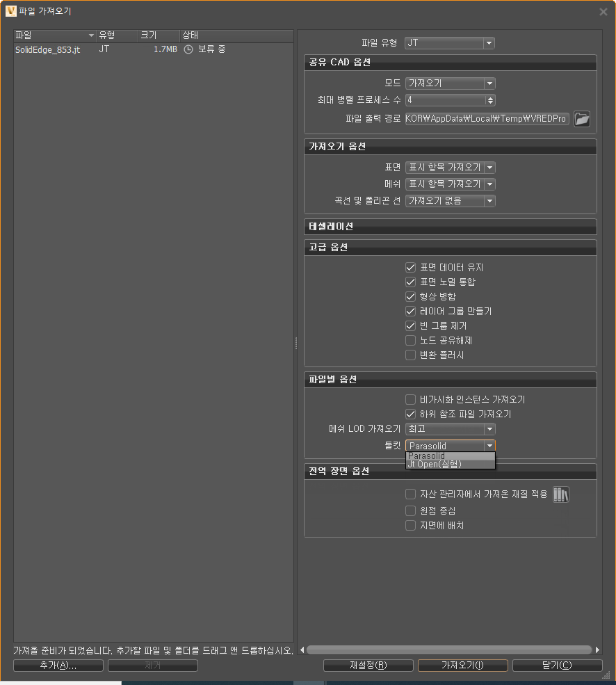Collapse the 가져오기 옵션 section header
The image size is (616, 685).
[450, 147]
